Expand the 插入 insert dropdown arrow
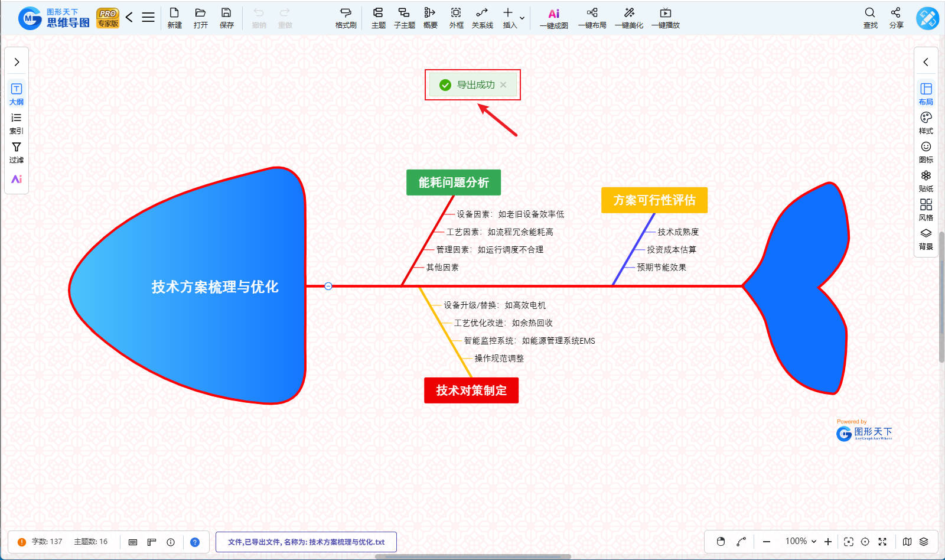 coord(522,18)
